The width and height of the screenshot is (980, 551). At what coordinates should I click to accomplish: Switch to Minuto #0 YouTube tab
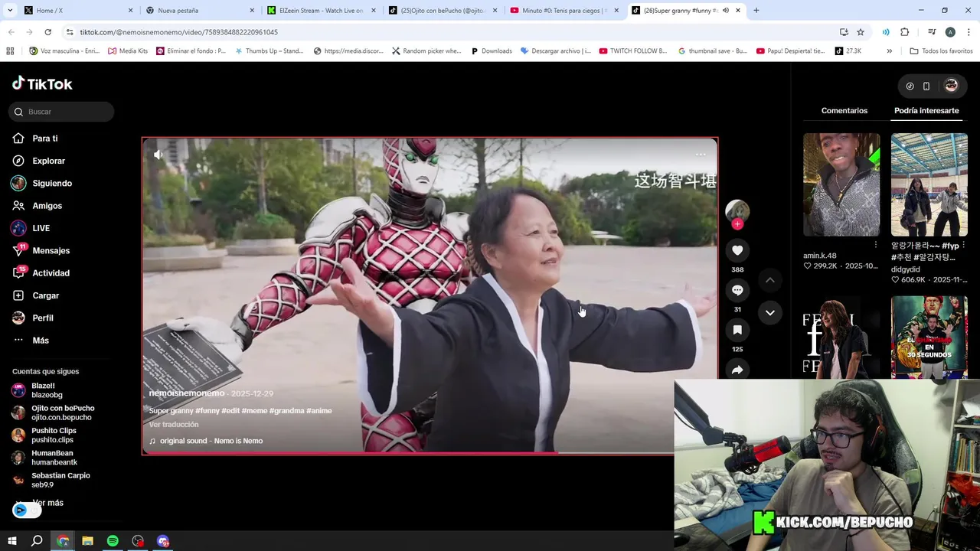[564, 11]
